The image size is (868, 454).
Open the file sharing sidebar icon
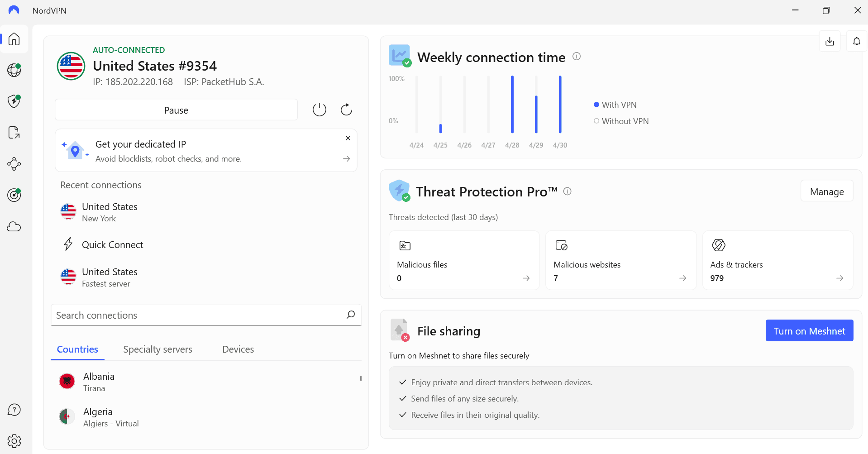click(14, 133)
